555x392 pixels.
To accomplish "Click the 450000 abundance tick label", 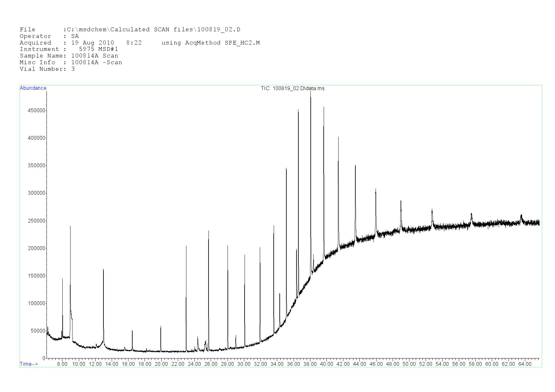I will (37, 111).
